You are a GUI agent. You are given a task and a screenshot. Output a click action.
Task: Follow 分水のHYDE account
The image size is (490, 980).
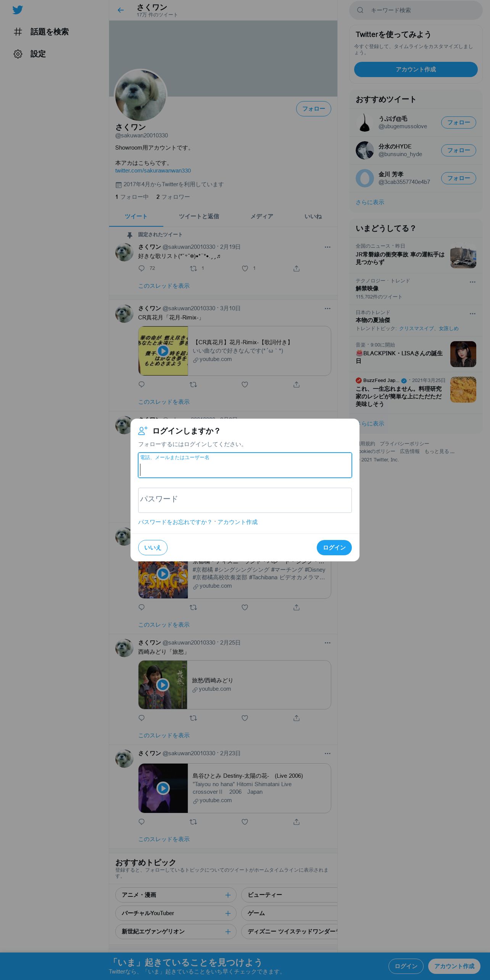coord(458,150)
